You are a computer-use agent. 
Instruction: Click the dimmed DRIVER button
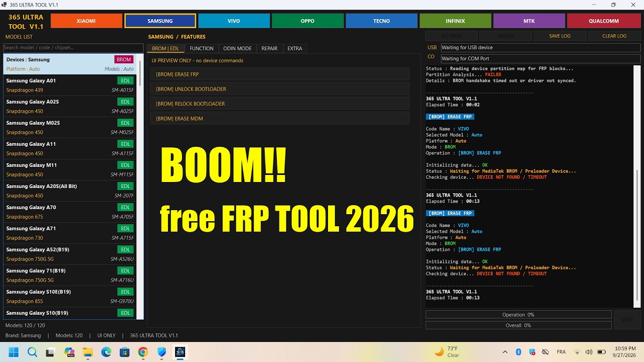click(x=506, y=36)
